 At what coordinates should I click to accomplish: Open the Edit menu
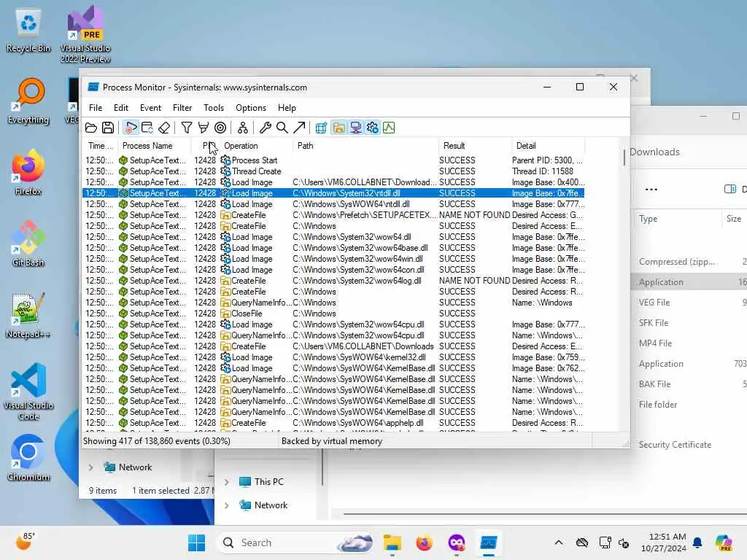pyautogui.click(x=121, y=108)
